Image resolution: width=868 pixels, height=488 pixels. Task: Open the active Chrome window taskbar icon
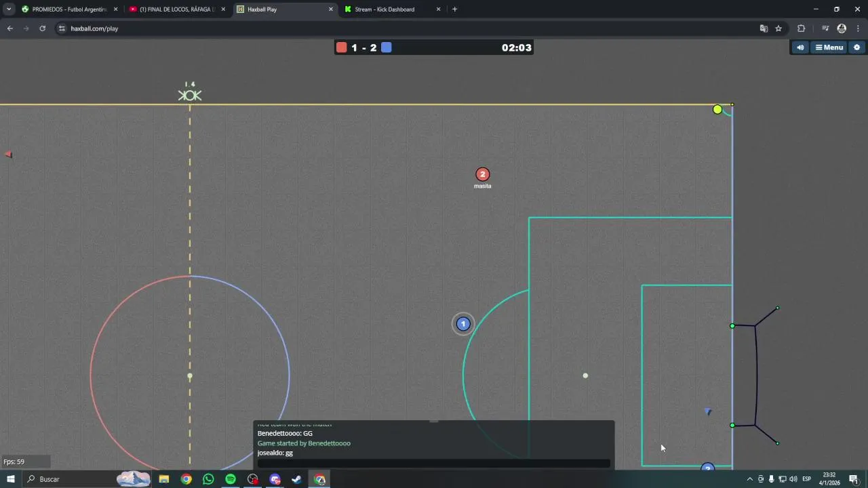point(319,479)
